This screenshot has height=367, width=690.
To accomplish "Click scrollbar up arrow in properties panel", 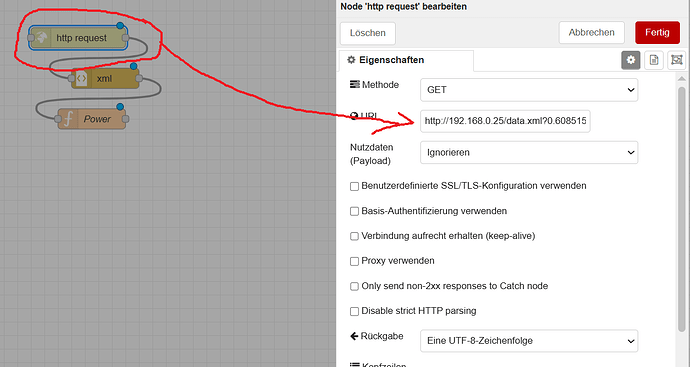I will (682, 78).
